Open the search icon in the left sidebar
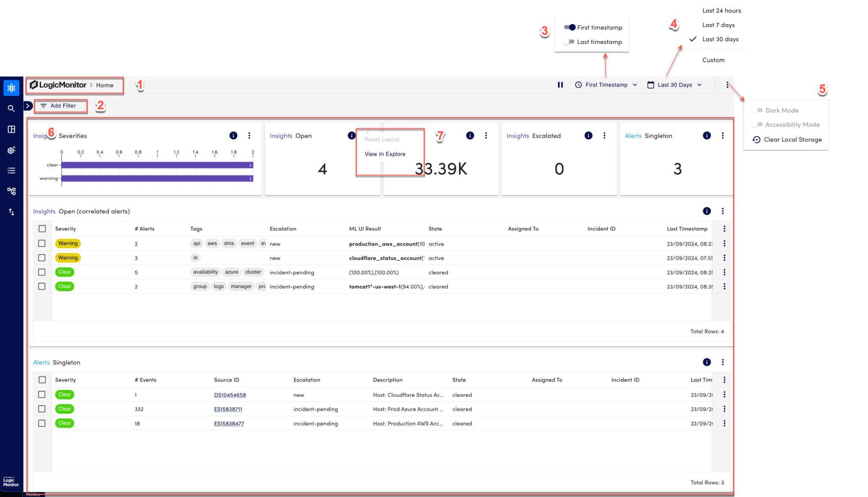The width and height of the screenshot is (868, 497). point(11,108)
